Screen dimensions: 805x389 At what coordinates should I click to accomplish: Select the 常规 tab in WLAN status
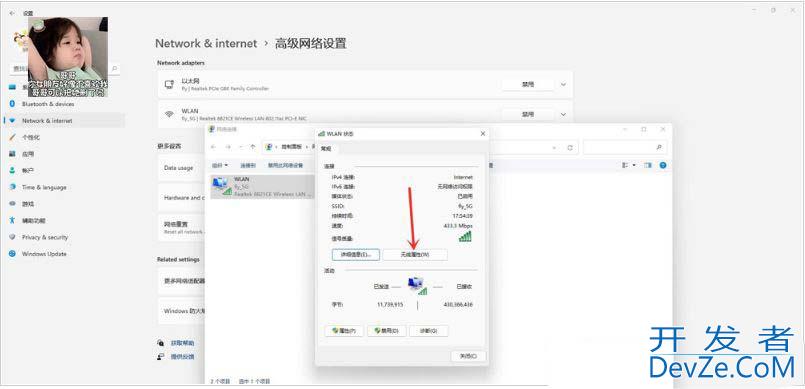(x=327, y=149)
